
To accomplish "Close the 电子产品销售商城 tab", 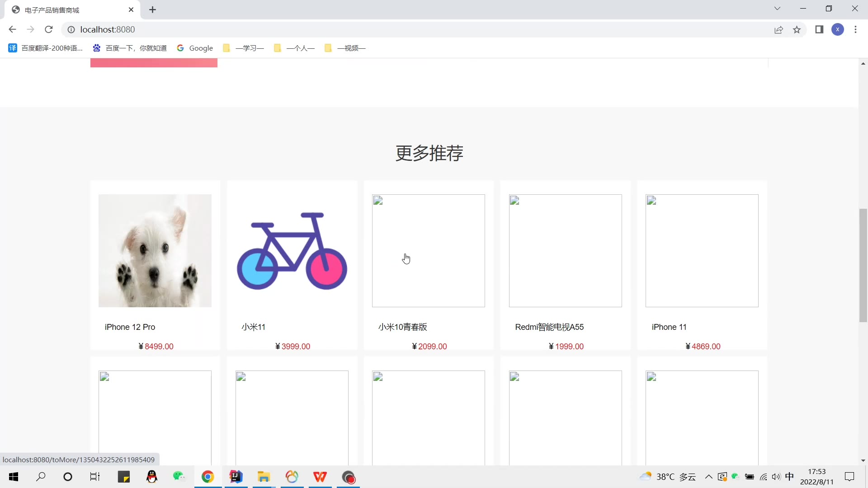I will (x=131, y=9).
